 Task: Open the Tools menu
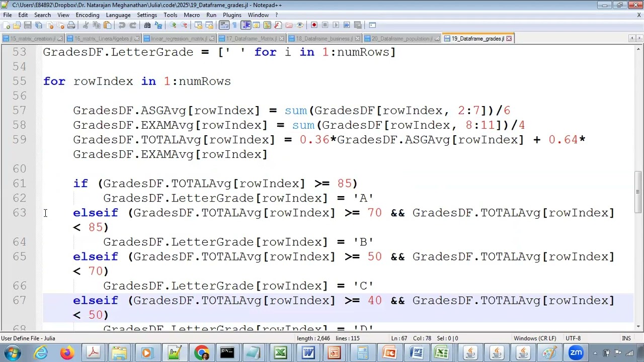click(170, 15)
